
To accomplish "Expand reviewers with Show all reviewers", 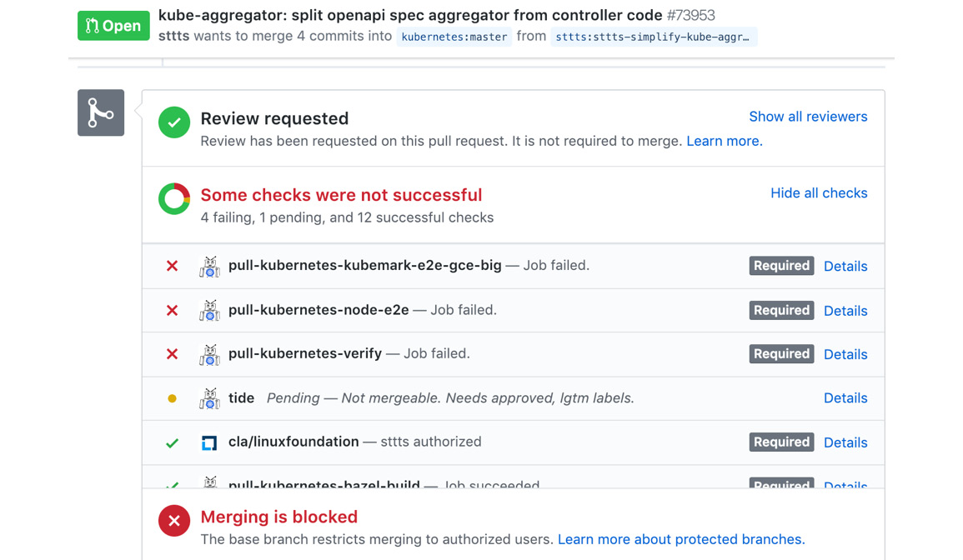I will [x=808, y=117].
